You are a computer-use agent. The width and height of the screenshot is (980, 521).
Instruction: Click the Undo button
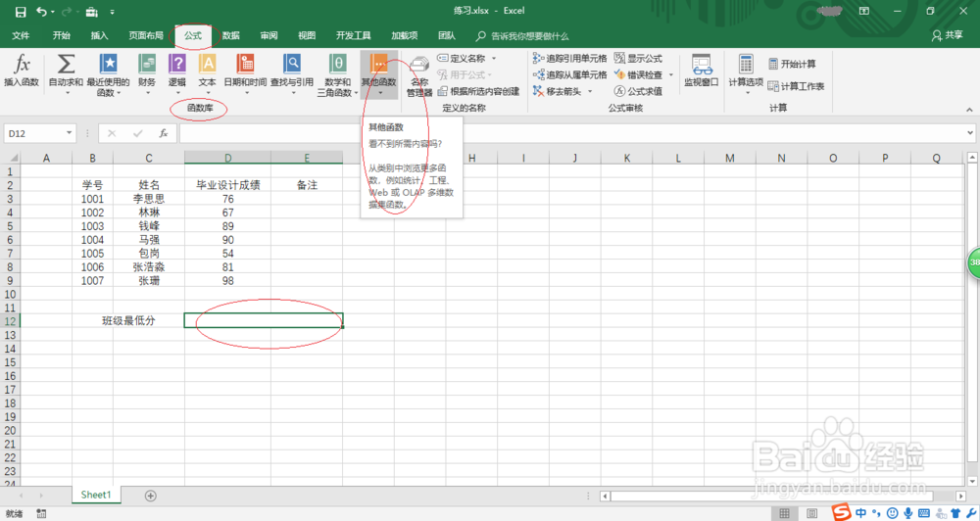41,11
